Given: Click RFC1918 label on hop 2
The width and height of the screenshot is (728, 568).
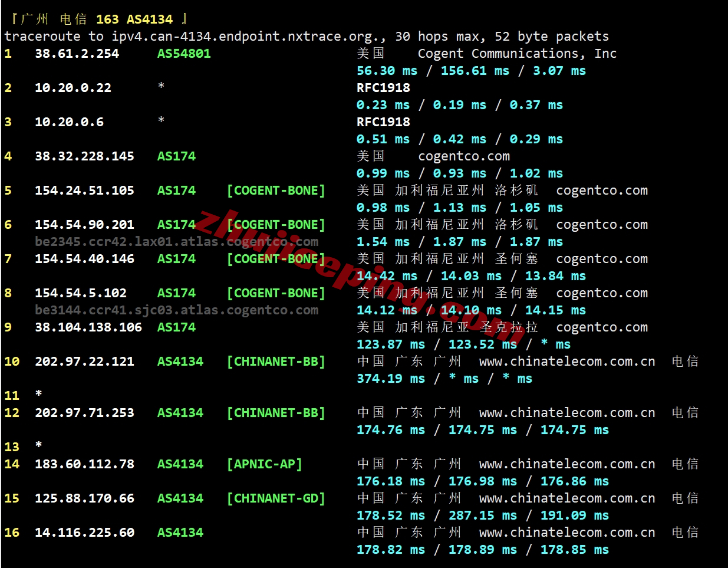Looking at the screenshot, I should pyautogui.click(x=383, y=88).
